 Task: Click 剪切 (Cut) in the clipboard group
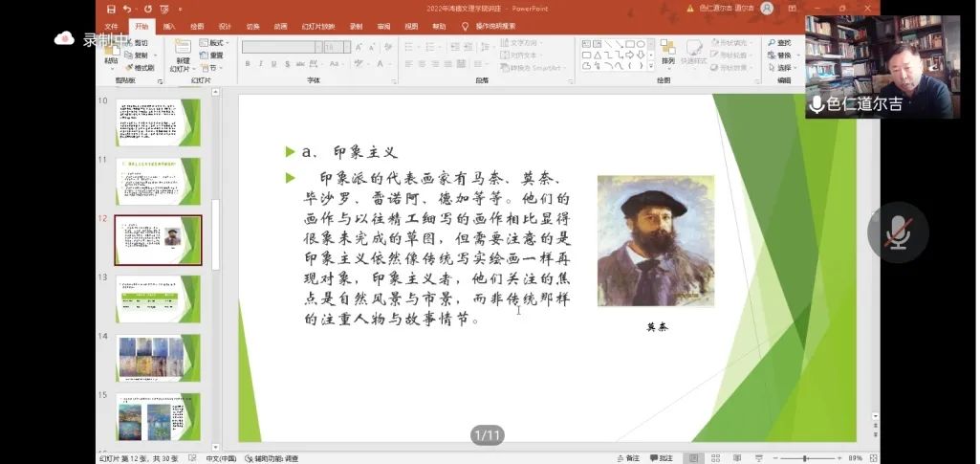point(137,42)
